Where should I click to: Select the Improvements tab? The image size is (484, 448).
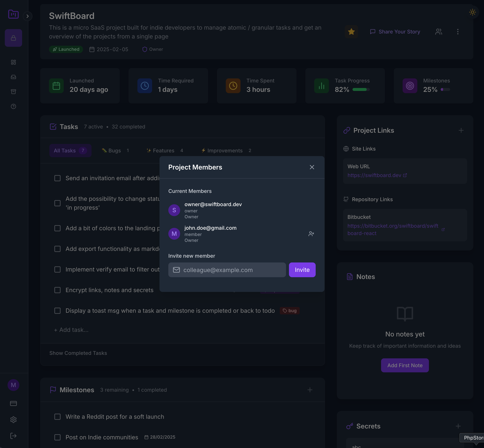click(226, 151)
